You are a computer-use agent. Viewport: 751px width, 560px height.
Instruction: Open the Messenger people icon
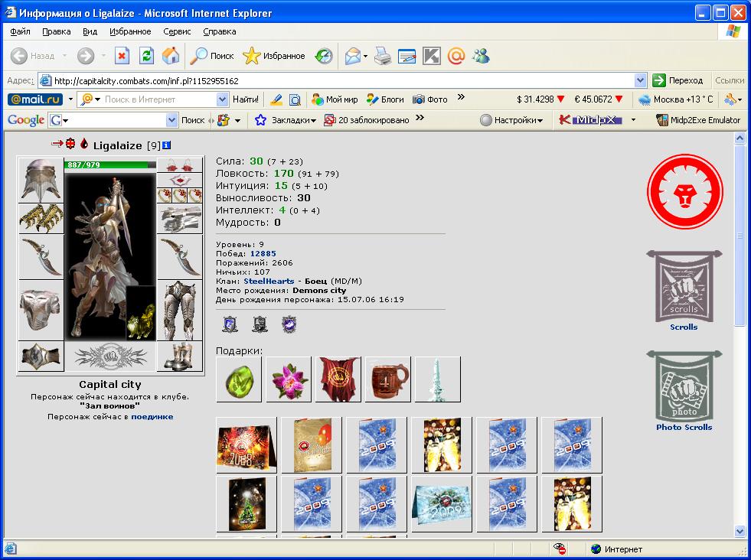click(x=481, y=56)
